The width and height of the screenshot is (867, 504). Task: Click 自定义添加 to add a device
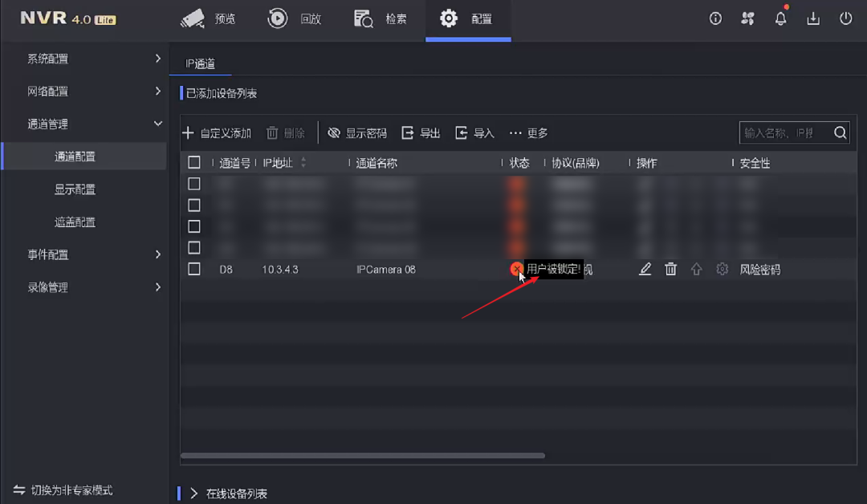[216, 133]
